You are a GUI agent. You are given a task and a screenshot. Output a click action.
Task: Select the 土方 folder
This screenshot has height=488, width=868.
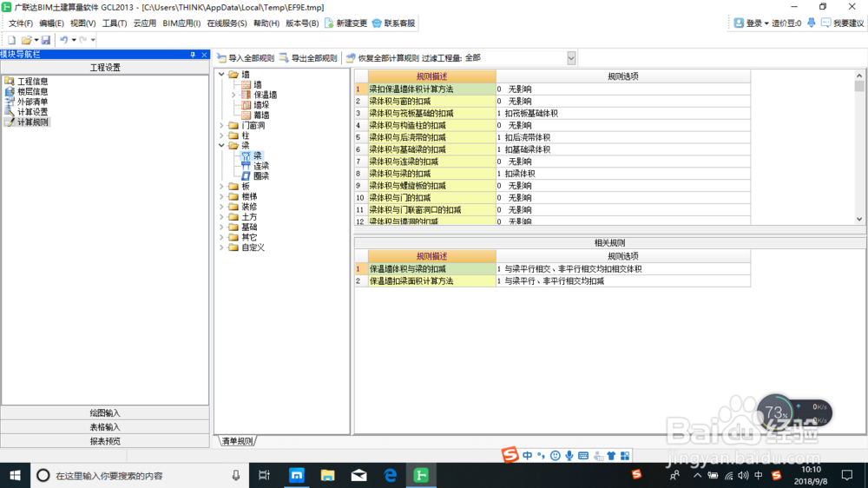point(248,217)
